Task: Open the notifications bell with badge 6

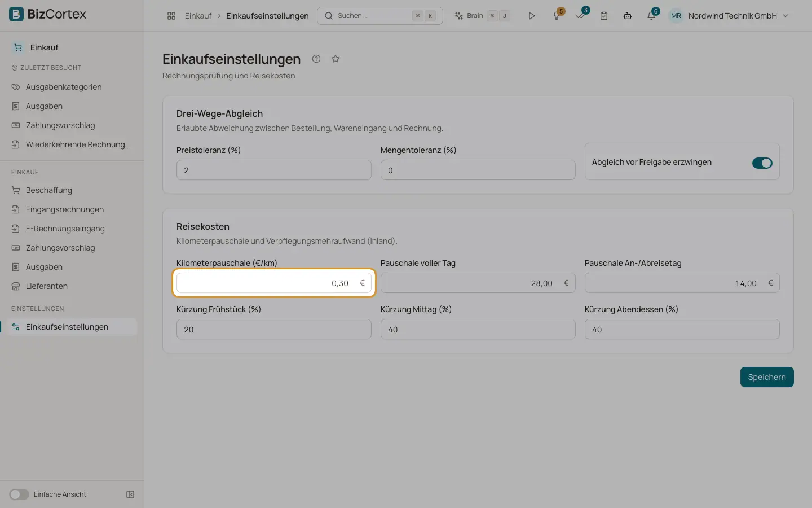Action: point(651,16)
